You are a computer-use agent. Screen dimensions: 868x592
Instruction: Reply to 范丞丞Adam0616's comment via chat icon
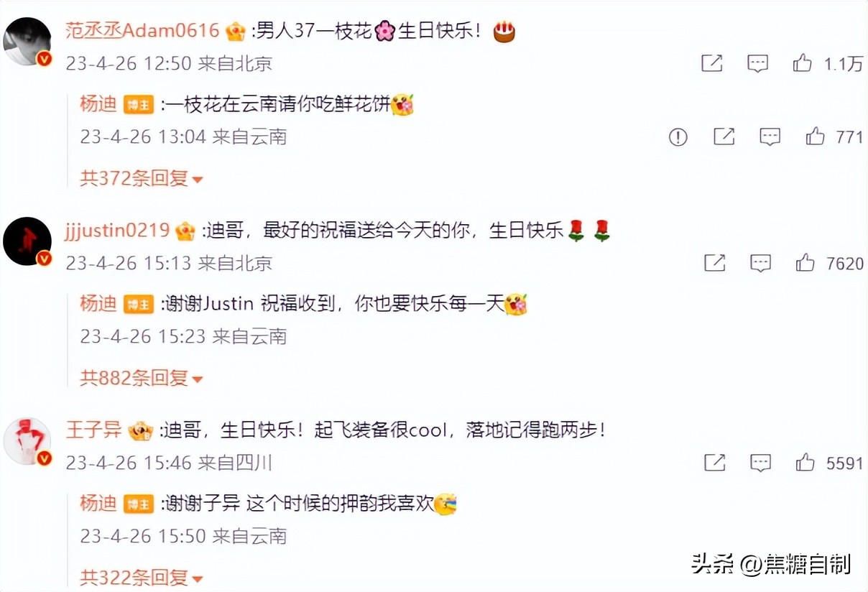click(758, 63)
